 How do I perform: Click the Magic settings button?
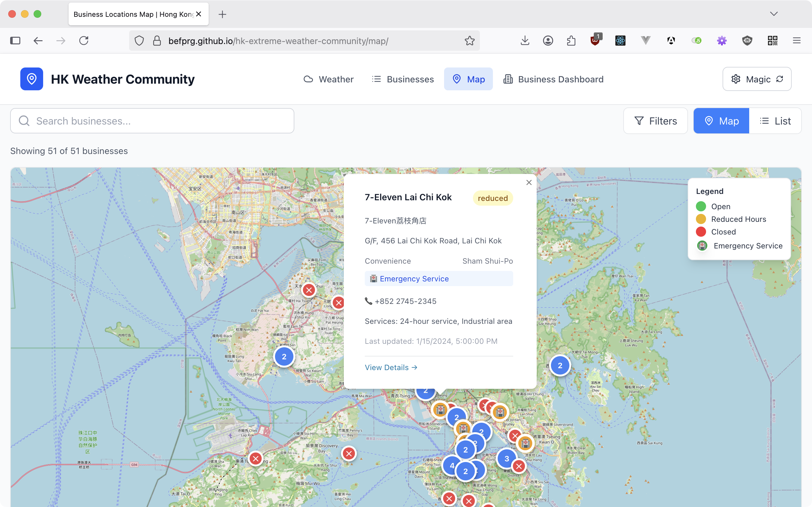coord(756,79)
